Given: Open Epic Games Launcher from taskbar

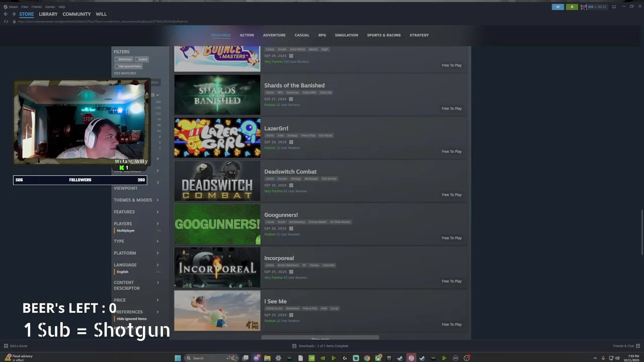Looking at the screenshot, I should [389, 358].
